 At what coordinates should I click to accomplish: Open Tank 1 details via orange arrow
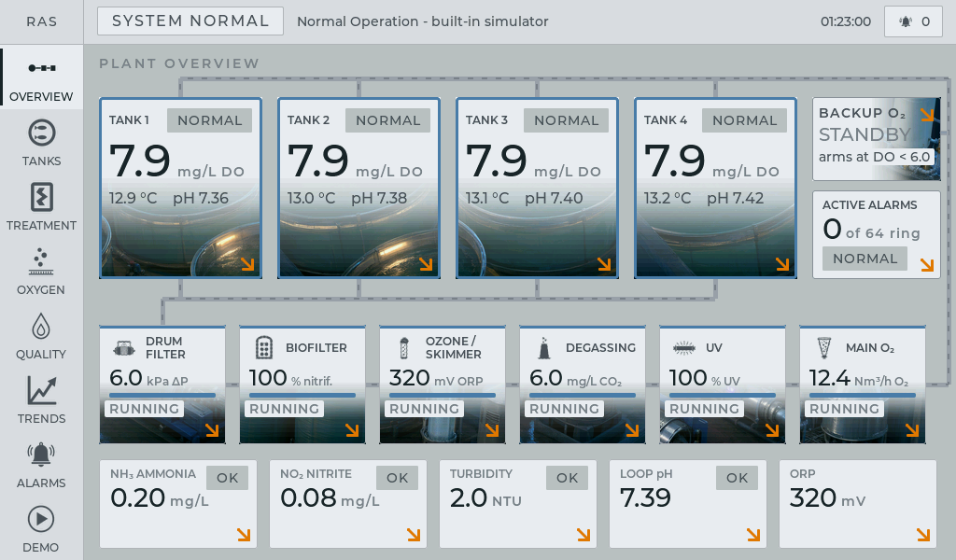[246, 264]
